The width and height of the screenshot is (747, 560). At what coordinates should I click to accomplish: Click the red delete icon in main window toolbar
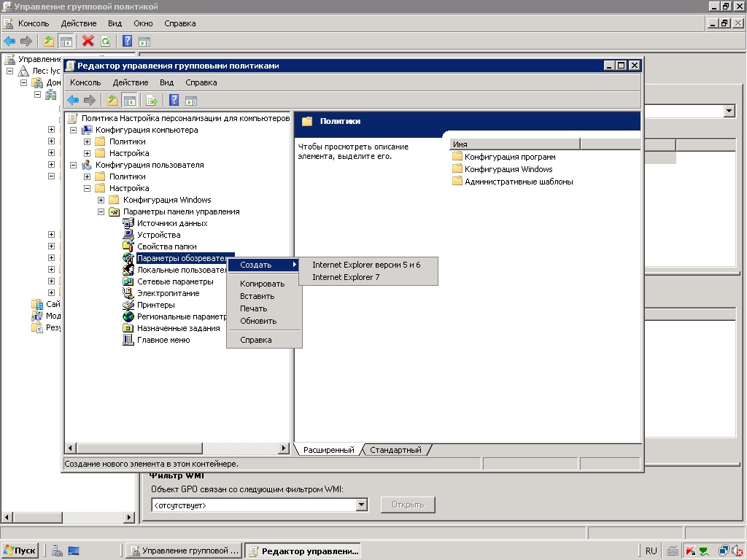[88, 42]
